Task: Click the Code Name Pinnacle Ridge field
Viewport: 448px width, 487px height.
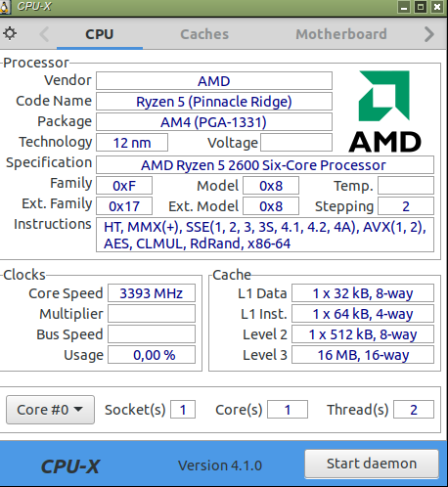Action: click(x=214, y=102)
